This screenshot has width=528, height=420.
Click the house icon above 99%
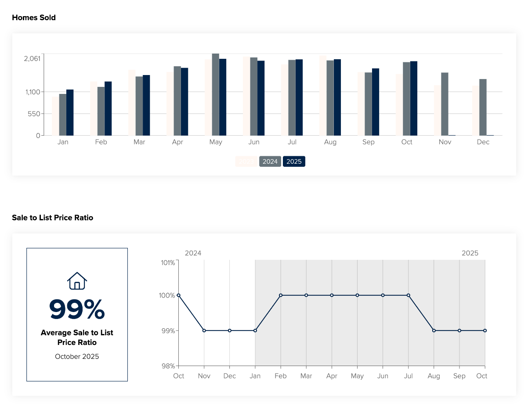(77, 280)
